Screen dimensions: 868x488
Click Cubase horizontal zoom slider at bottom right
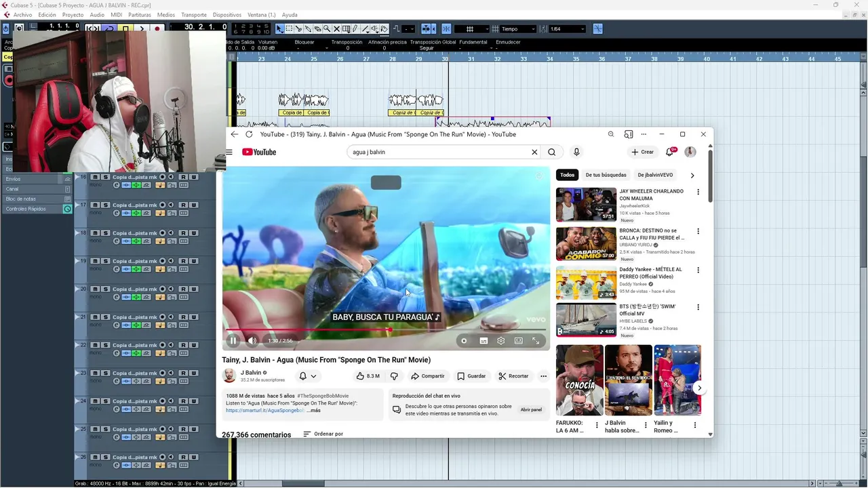click(x=841, y=483)
